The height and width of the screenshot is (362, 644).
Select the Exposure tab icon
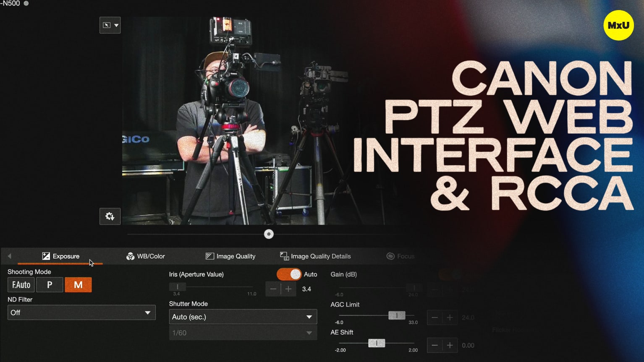click(x=45, y=256)
